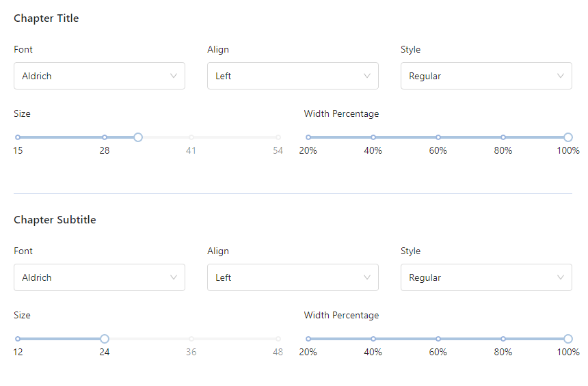588x386 pixels.
Task: Set Chapter Title size to 15 mark
Action: pos(18,137)
